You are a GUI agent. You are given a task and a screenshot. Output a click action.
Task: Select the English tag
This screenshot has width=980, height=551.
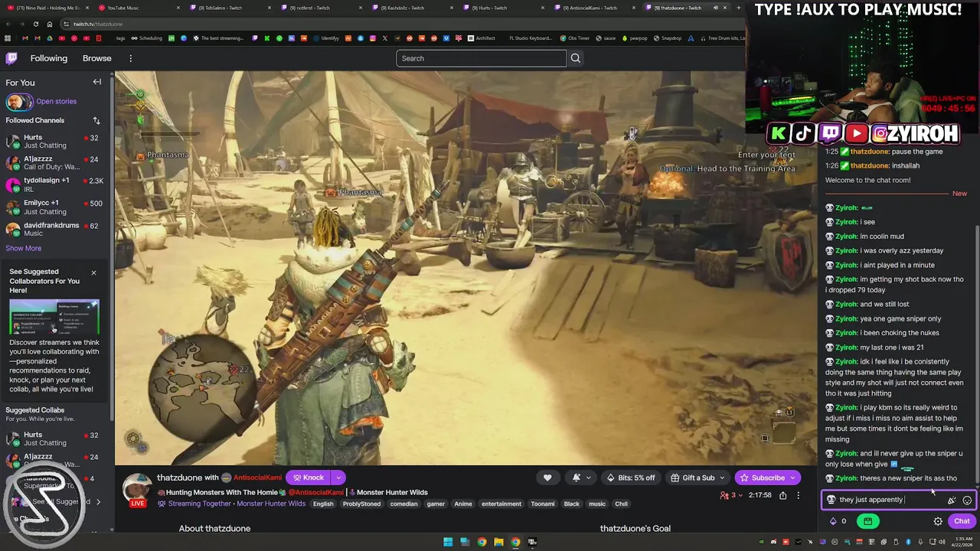pos(323,504)
